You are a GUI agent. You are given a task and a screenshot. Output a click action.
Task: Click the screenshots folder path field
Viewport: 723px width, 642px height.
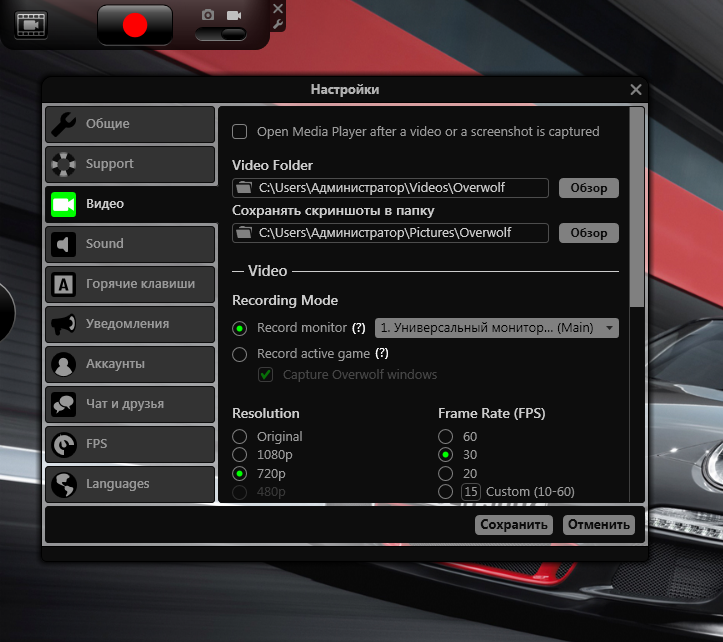tap(390, 232)
